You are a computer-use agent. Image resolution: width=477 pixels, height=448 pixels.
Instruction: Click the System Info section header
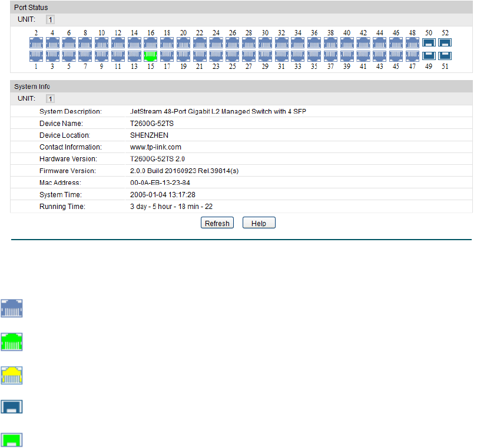(x=241, y=87)
